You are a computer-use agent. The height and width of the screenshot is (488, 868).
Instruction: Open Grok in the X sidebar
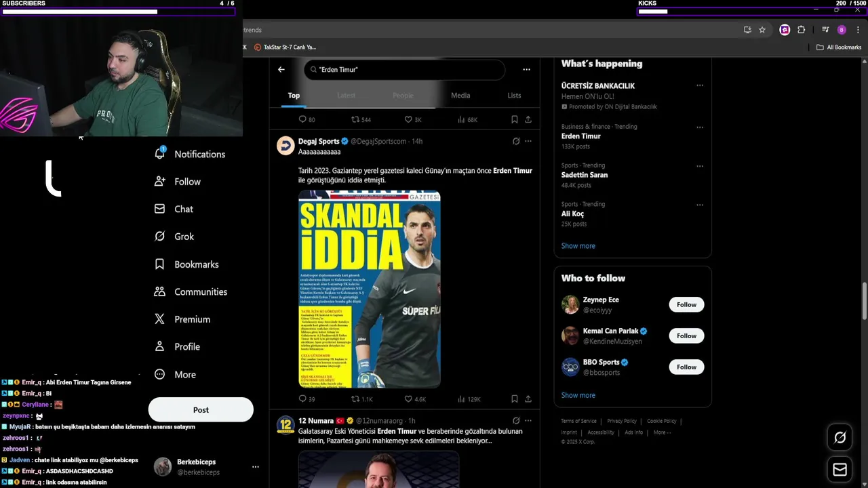pyautogui.click(x=174, y=237)
